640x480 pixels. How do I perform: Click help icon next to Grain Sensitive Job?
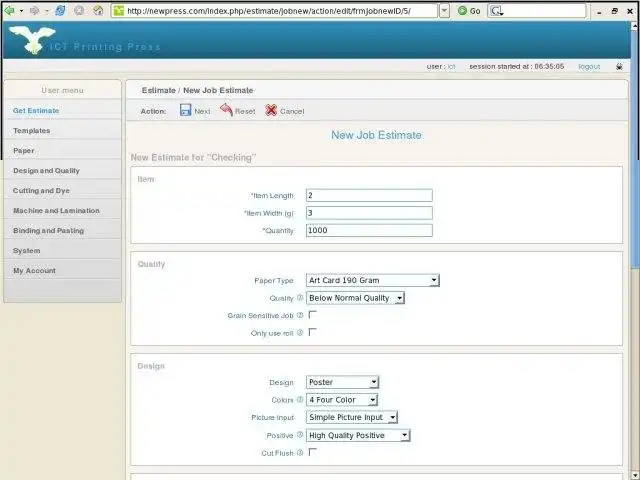click(x=300, y=315)
